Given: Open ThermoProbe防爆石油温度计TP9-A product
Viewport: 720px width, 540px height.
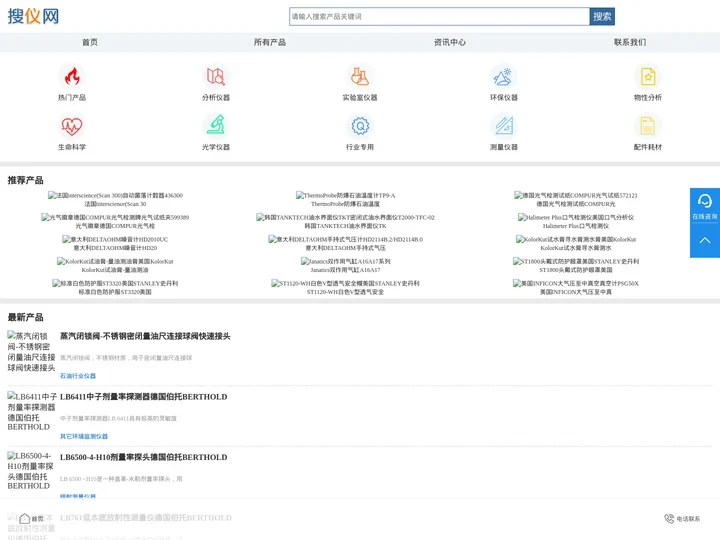Looking at the screenshot, I should 345,199.
